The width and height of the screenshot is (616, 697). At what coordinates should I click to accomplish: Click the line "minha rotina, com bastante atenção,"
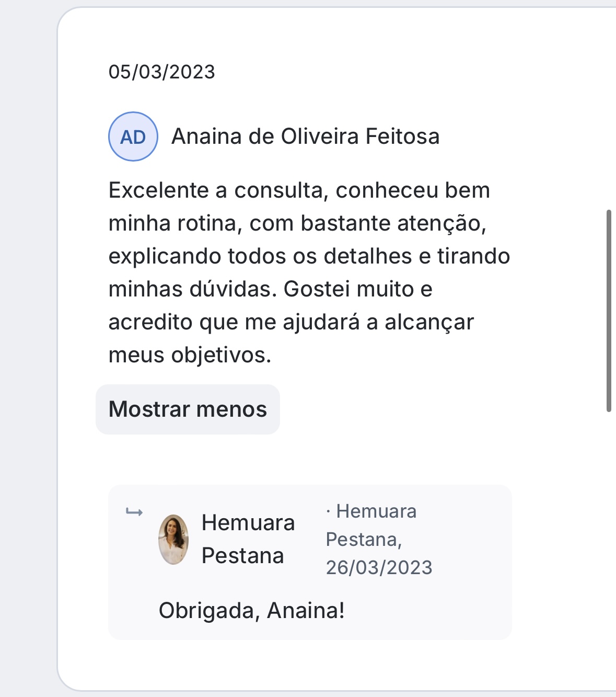298,223
